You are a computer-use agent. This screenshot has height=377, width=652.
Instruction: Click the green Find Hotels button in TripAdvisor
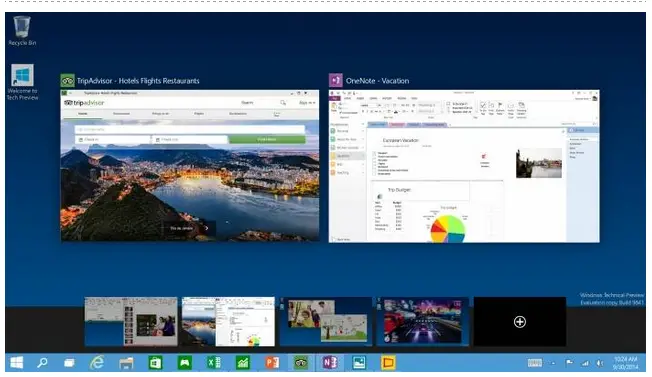267,140
